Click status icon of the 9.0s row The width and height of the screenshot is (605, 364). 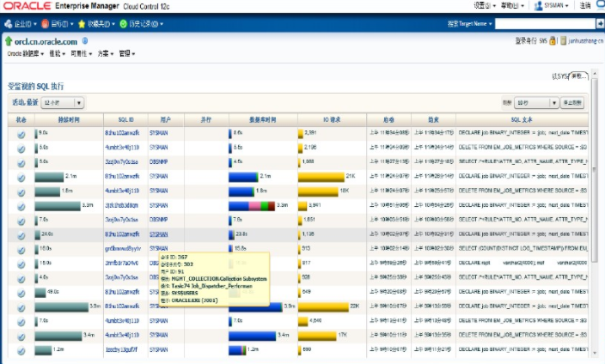click(21, 135)
